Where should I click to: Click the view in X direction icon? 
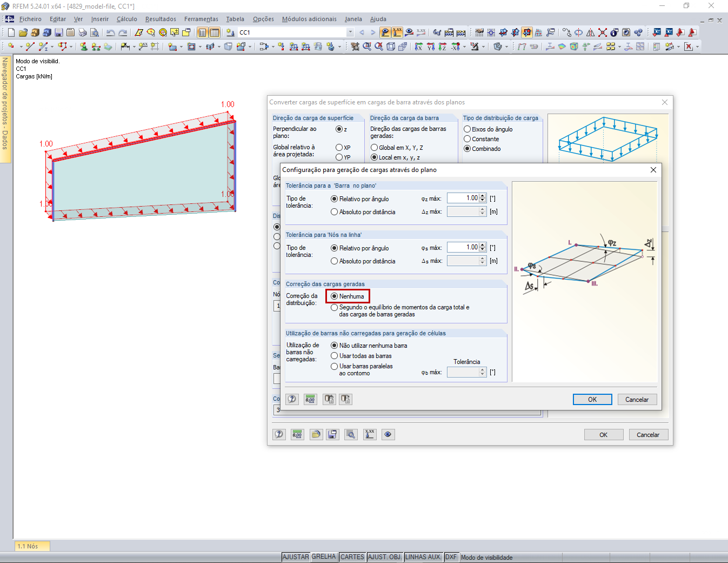pyautogui.click(x=419, y=47)
